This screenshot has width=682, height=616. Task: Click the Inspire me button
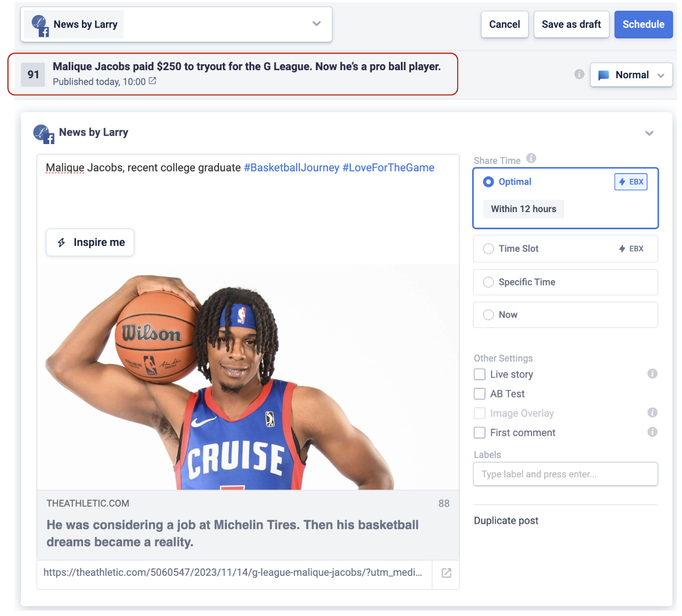point(90,243)
